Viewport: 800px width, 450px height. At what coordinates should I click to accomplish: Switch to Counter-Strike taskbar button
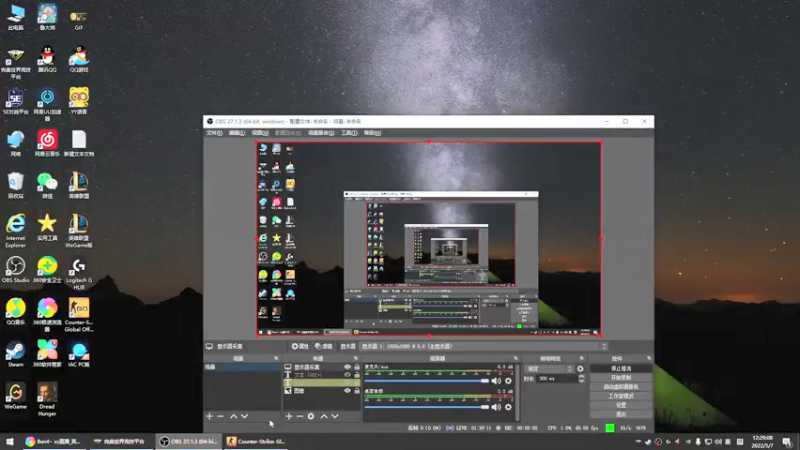[256, 441]
